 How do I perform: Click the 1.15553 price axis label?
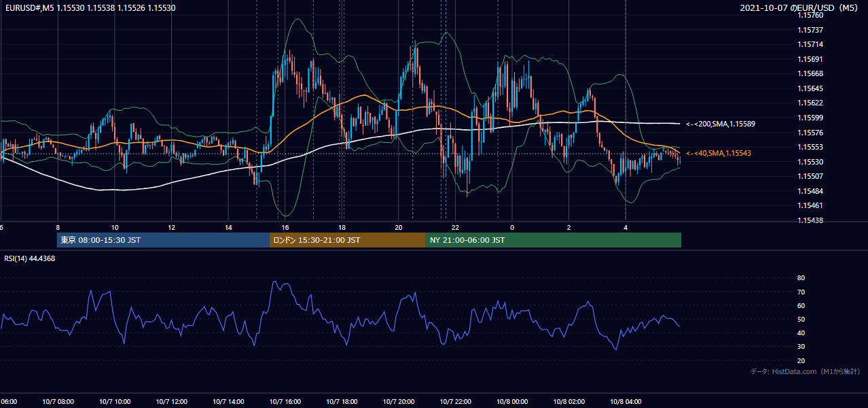pos(810,148)
